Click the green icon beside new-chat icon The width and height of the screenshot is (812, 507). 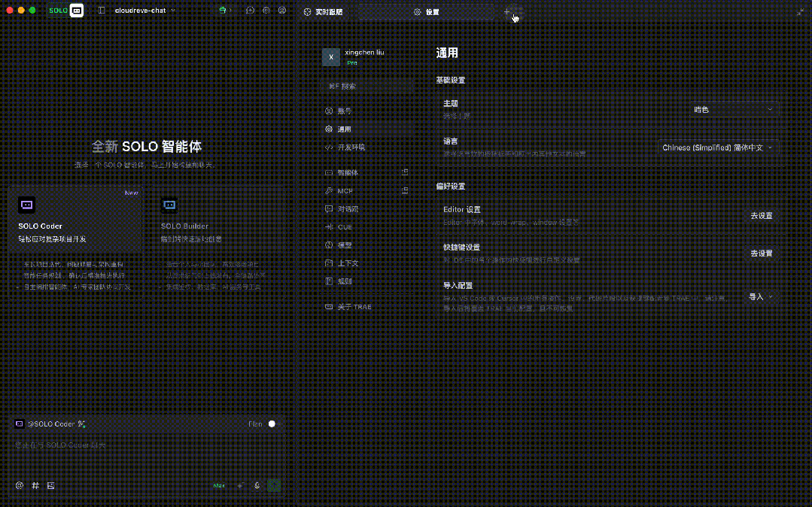click(223, 11)
